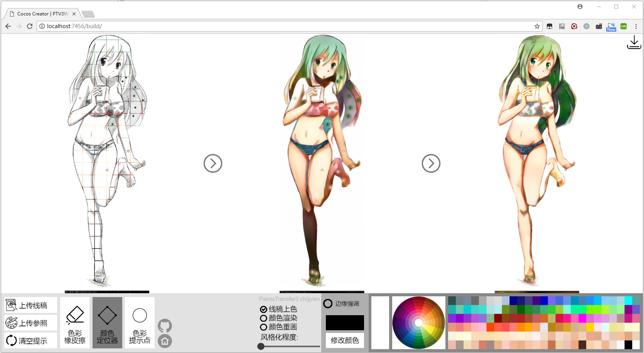Open Chrome profile avatar in title bar
The height and width of the screenshot is (353, 644).
(x=580, y=7)
